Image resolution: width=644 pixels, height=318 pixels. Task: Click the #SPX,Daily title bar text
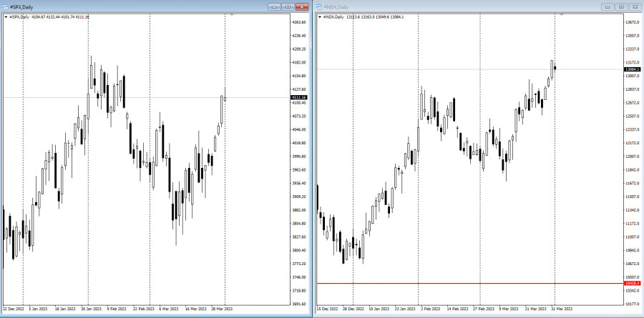tap(21, 7)
